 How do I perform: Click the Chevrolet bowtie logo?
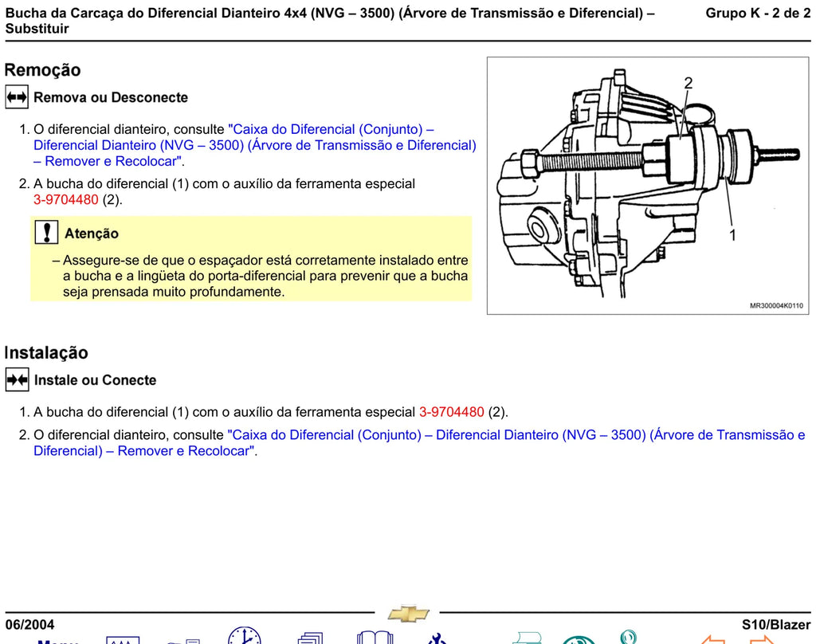pos(409,614)
